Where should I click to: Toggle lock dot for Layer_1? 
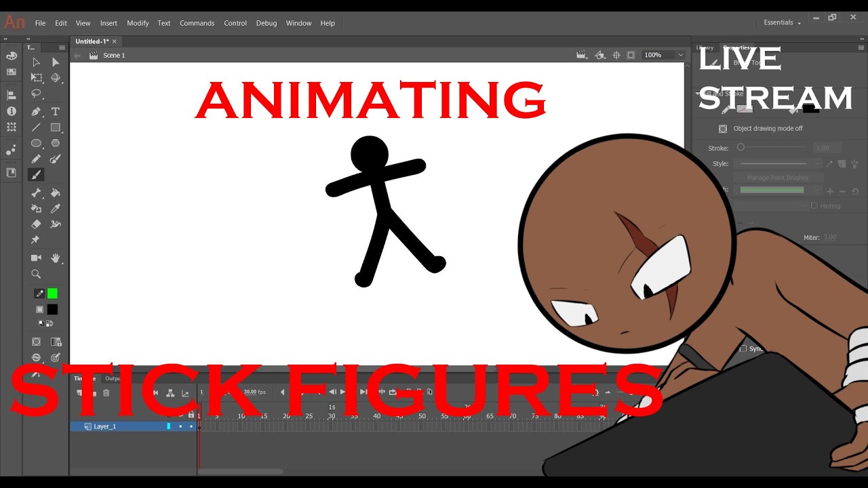191,426
